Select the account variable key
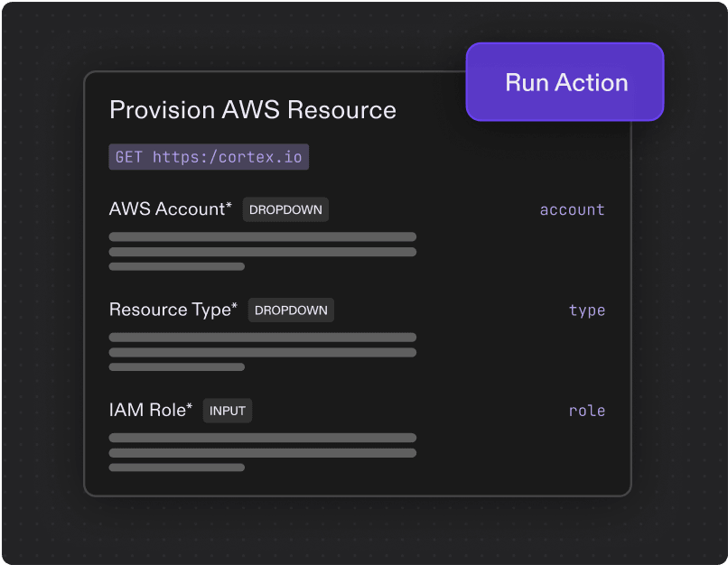Image resolution: width=728 pixels, height=565 pixels. click(572, 209)
